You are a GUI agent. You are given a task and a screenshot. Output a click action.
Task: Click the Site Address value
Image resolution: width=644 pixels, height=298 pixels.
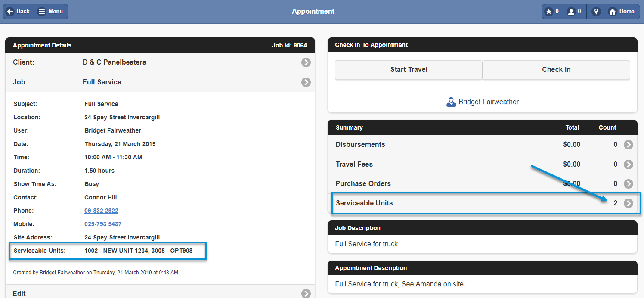point(122,237)
